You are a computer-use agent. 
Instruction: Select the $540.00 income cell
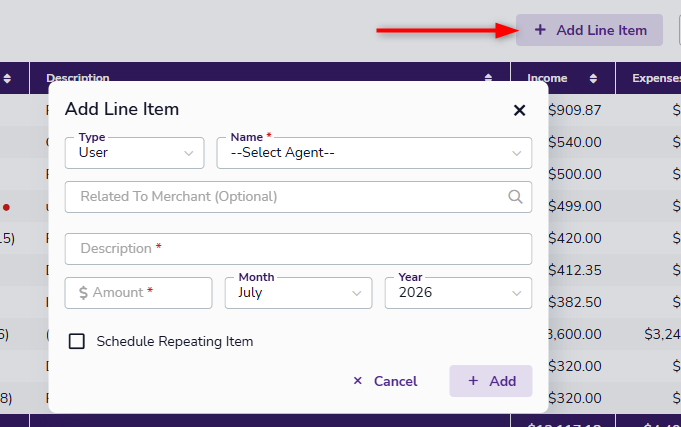tap(575, 142)
